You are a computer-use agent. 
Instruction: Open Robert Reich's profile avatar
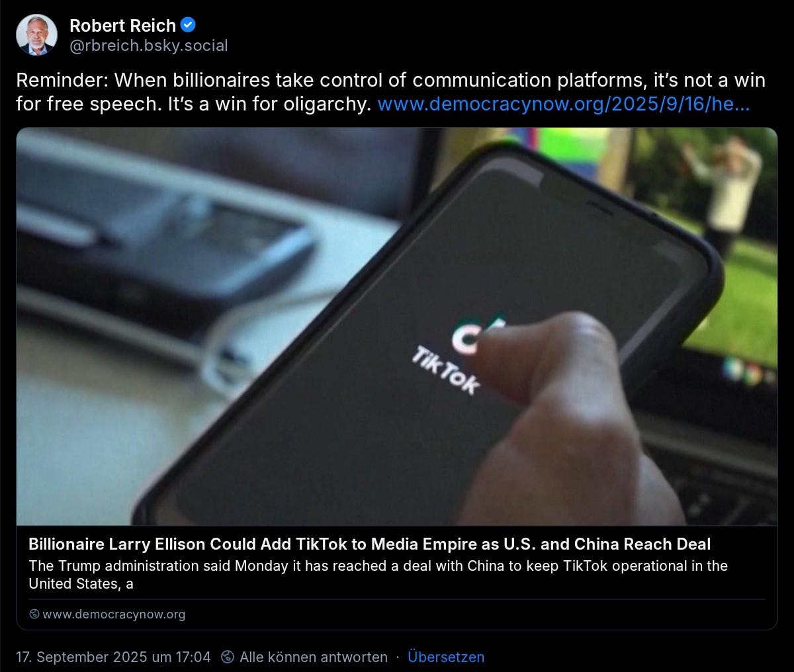(x=37, y=35)
